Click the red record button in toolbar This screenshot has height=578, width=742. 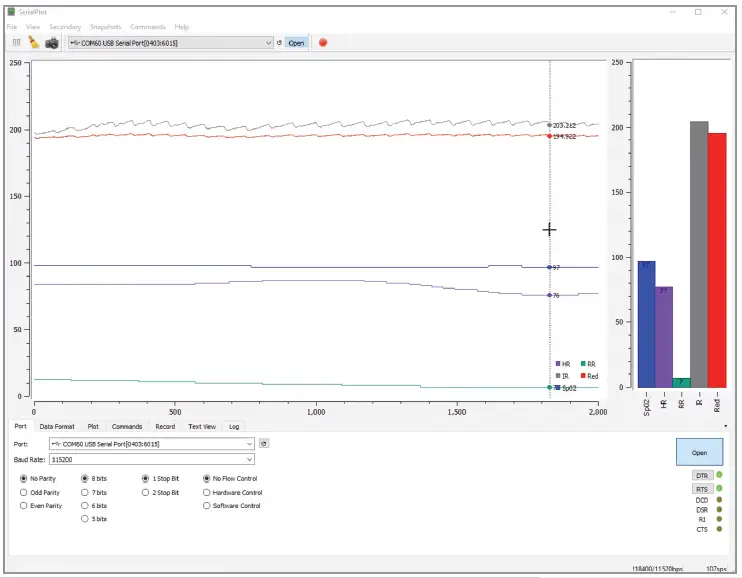pos(323,43)
